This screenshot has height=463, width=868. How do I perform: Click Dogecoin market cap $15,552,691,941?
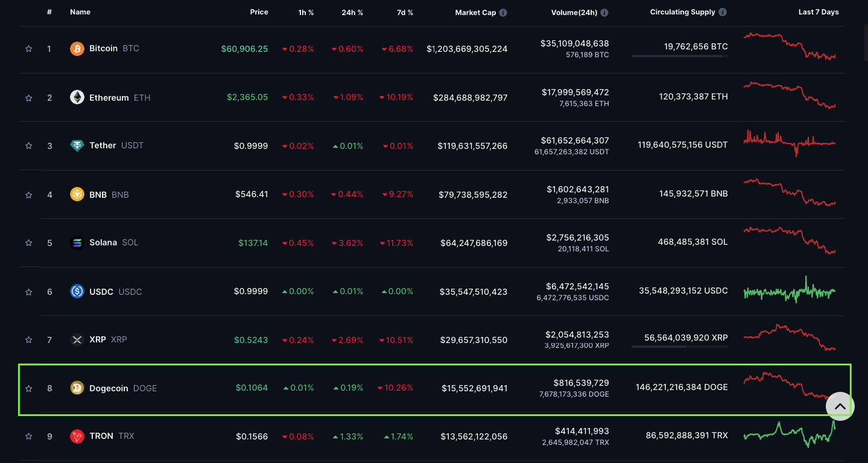pos(474,388)
